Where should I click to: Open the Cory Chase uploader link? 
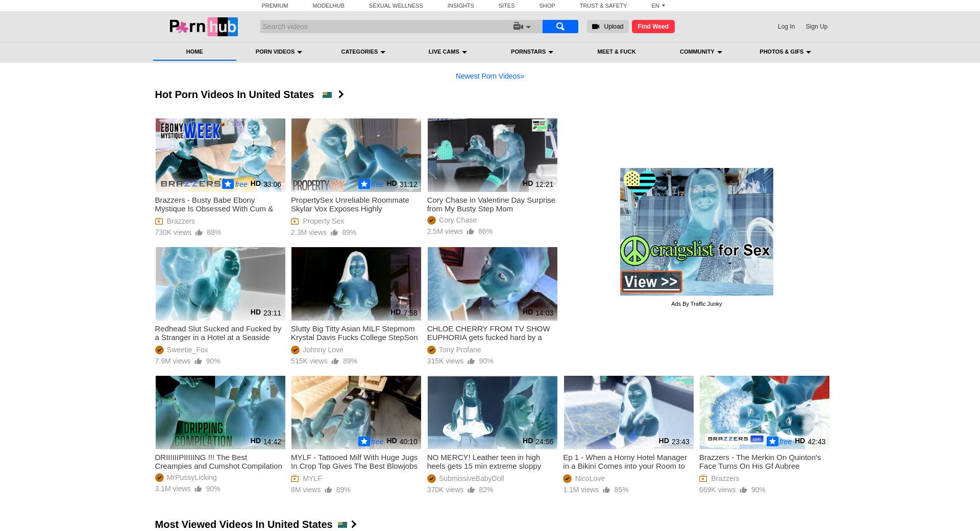click(x=458, y=220)
